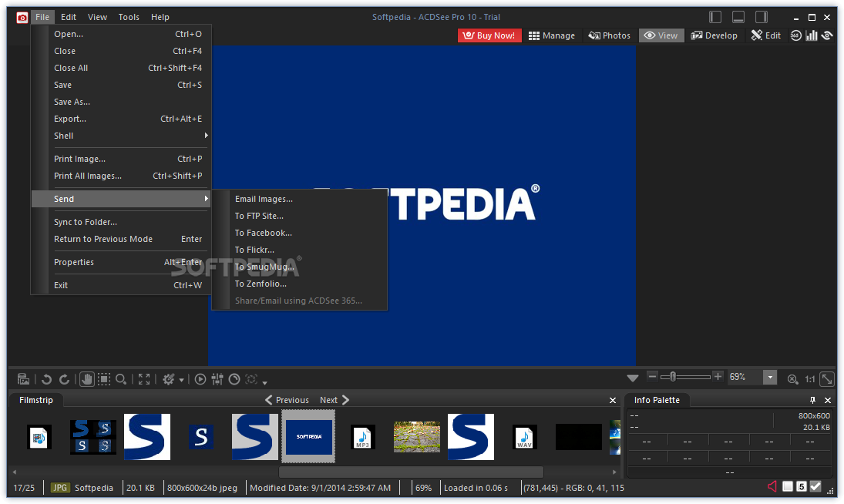Click the dashed-bracket face icon
Viewport: 844px width, 504px height.
pyautogui.click(x=251, y=379)
